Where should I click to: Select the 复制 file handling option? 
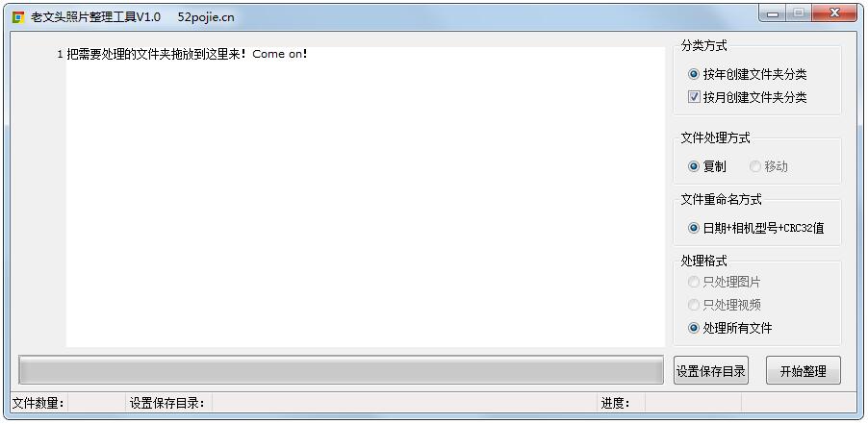pyautogui.click(x=707, y=166)
